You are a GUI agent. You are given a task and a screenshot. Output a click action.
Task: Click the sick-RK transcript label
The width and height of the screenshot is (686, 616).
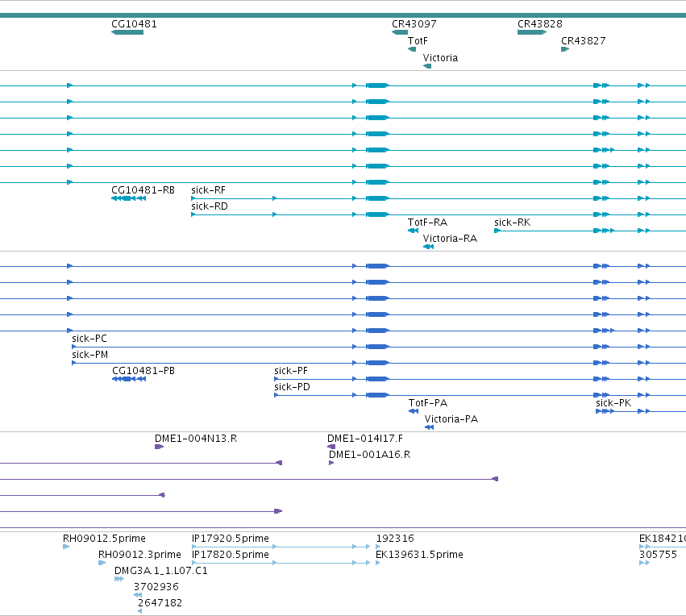pyautogui.click(x=513, y=223)
